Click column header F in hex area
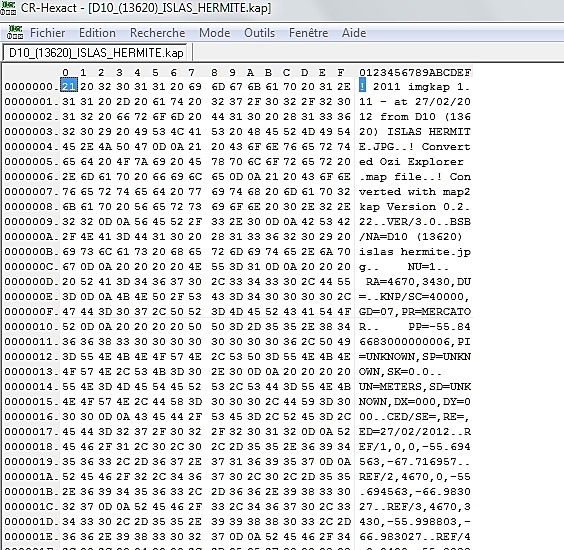 click(x=340, y=73)
